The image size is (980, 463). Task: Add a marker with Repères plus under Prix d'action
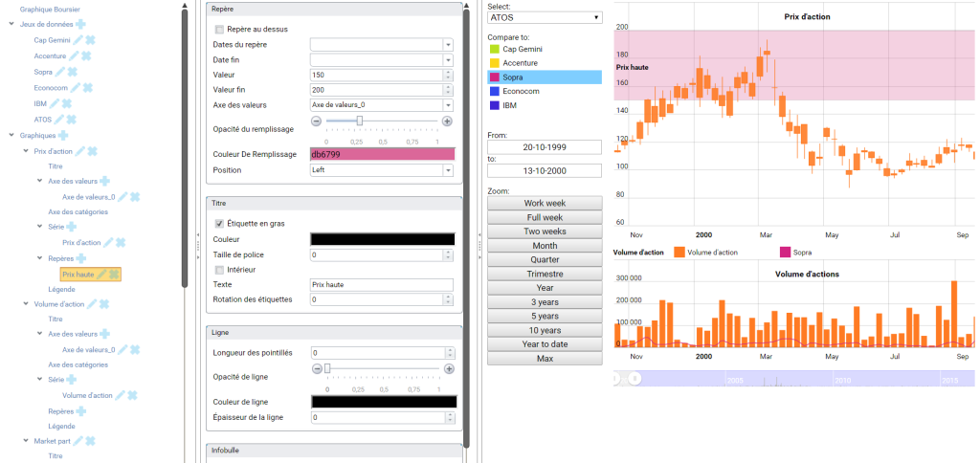pyautogui.click(x=81, y=258)
